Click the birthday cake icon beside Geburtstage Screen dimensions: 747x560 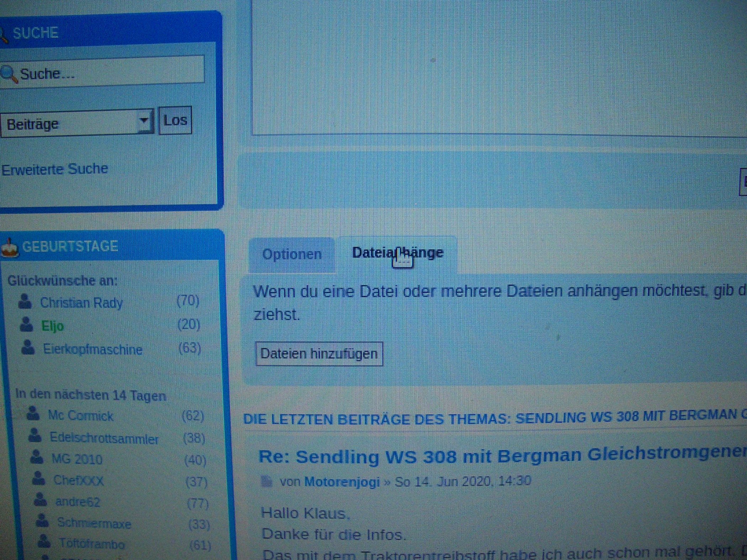[x=10, y=248]
